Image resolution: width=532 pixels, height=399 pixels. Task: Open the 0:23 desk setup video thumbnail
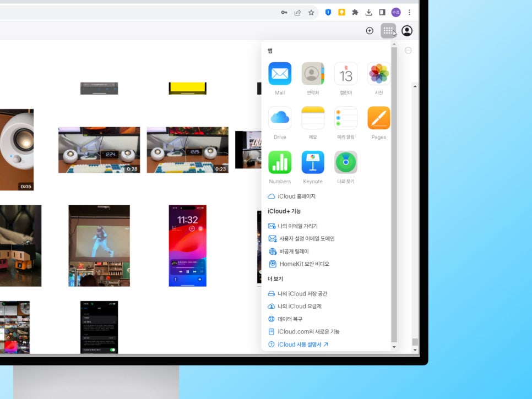[x=188, y=150]
